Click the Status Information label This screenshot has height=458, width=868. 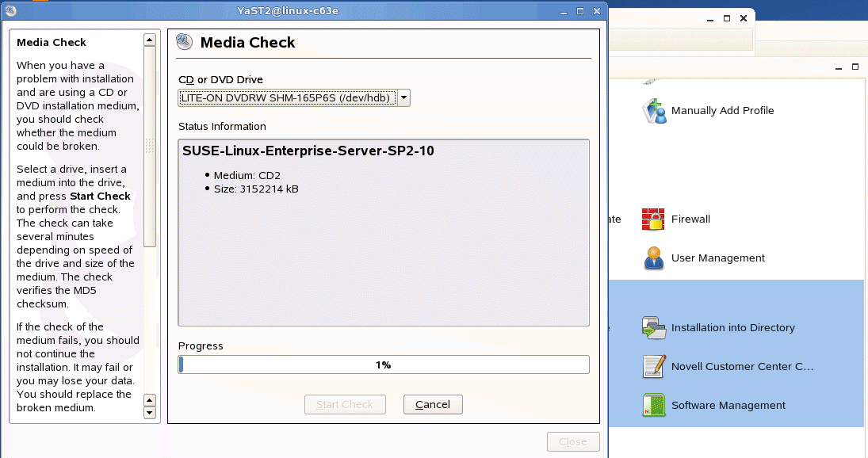[222, 126]
